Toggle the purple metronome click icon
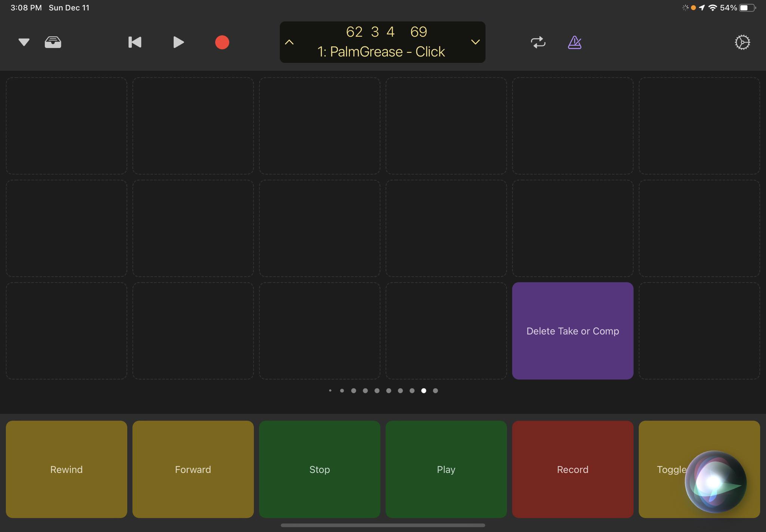 (x=574, y=42)
